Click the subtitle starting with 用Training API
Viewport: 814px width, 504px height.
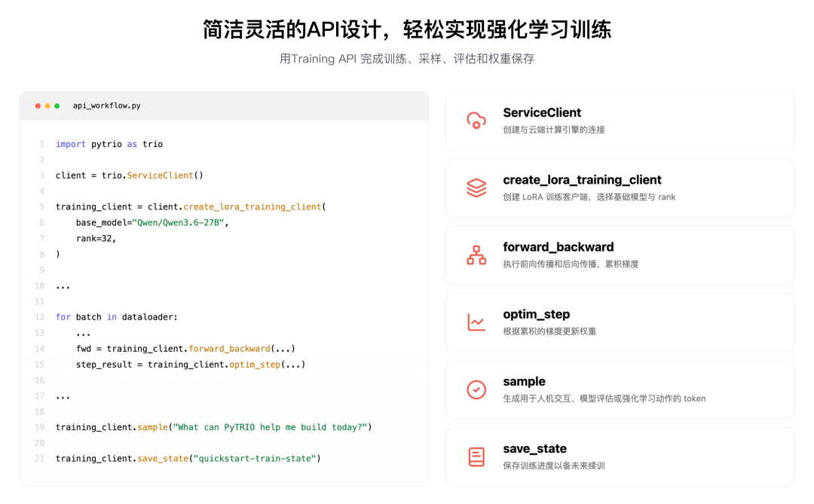pos(407,59)
